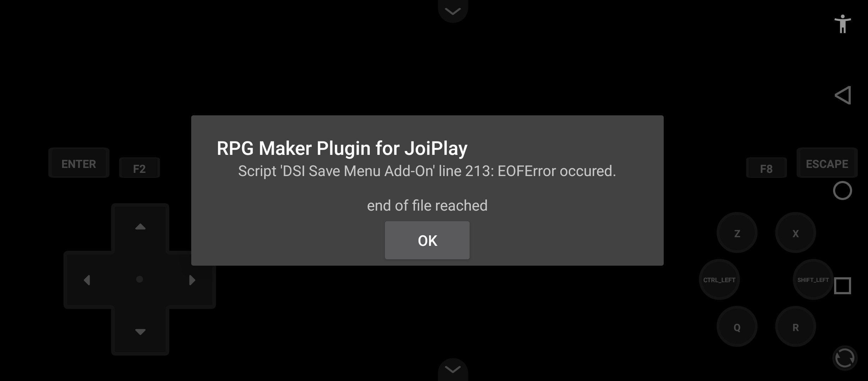Tap the D-pad right arrow
Image resolution: width=868 pixels, height=381 pixels.
(x=192, y=280)
